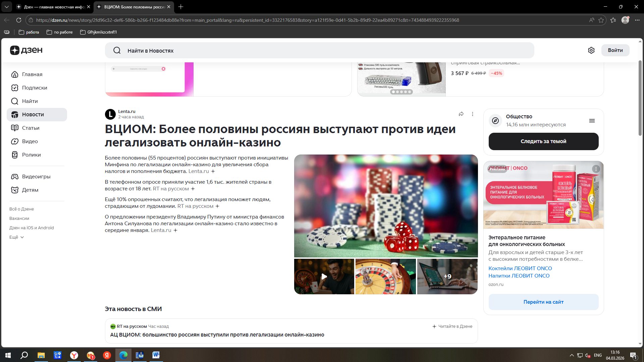The height and width of the screenshot is (362, 644).
Task: Open Windows taskbar search
Action: (x=24, y=355)
